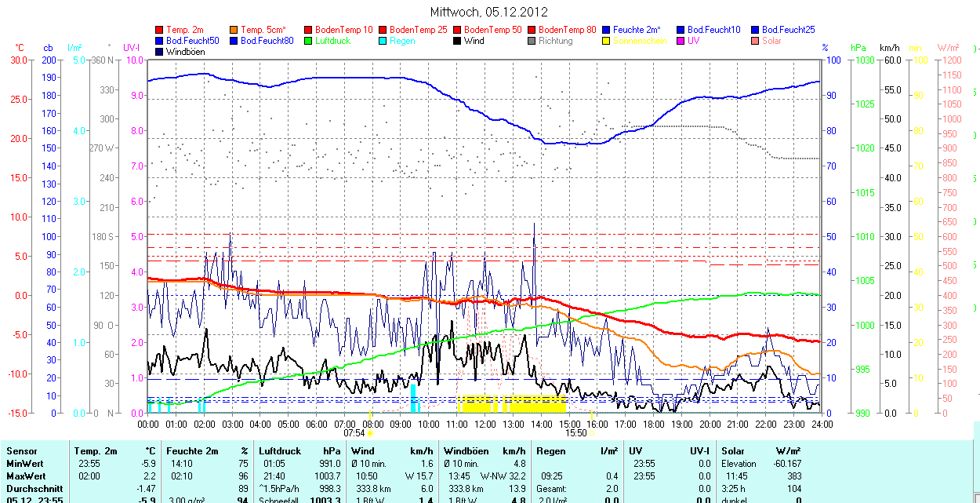Select the Bod.Feucht80 legend label

(267, 41)
